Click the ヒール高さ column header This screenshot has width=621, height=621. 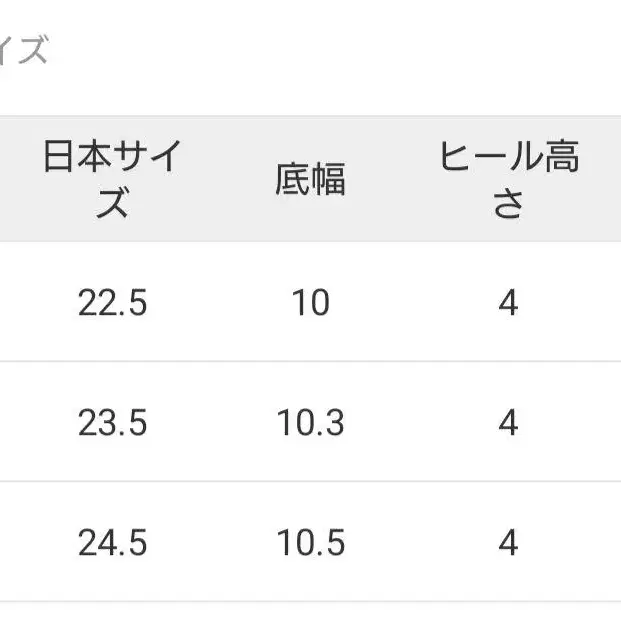click(x=508, y=180)
